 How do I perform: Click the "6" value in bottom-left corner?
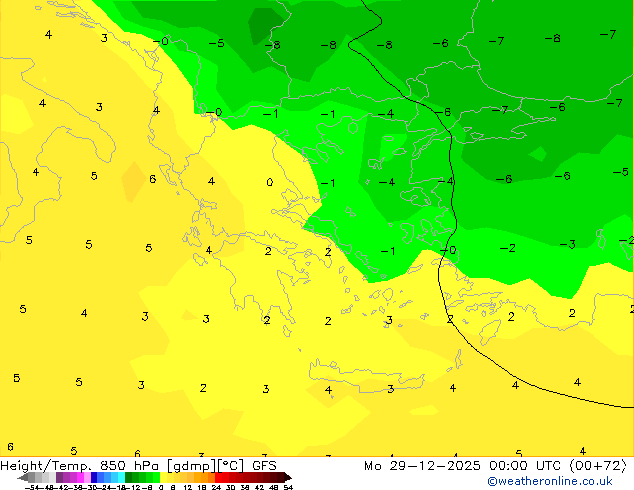11,447
